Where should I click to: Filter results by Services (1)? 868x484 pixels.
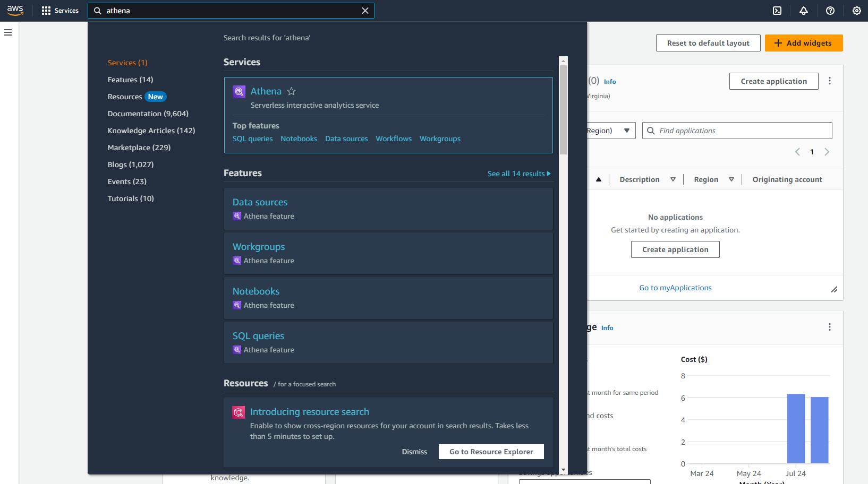[x=127, y=63]
